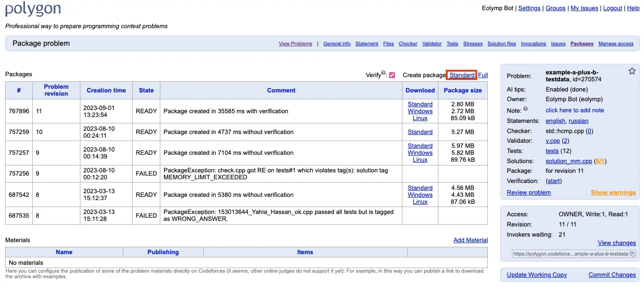Screen dimensions: 644x287
Task: Download Windows package for revision 11
Action: pyautogui.click(x=420, y=111)
